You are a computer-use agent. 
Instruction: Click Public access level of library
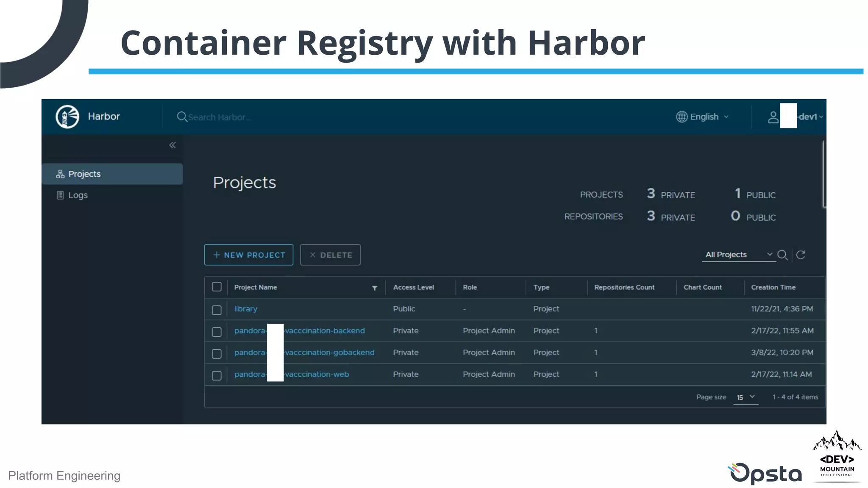(404, 309)
